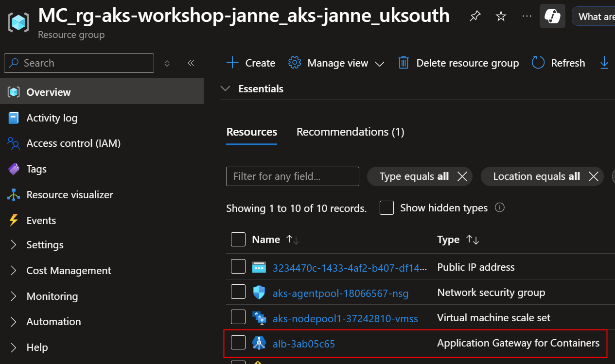Open the Manage view dropdown

click(336, 63)
